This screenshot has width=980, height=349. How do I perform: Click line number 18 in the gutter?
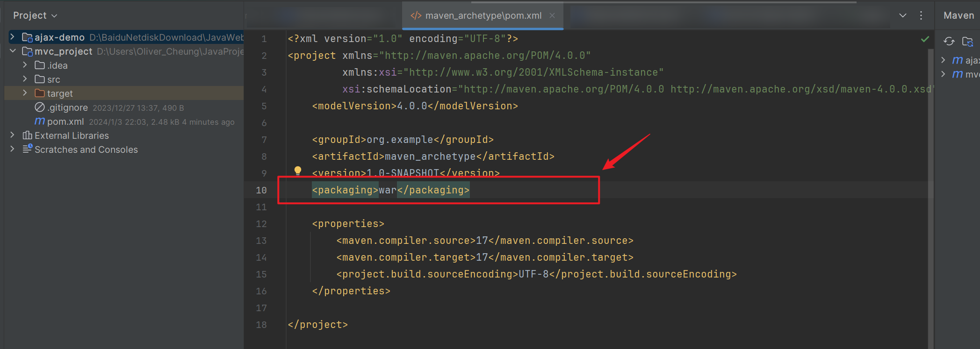[261, 325]
